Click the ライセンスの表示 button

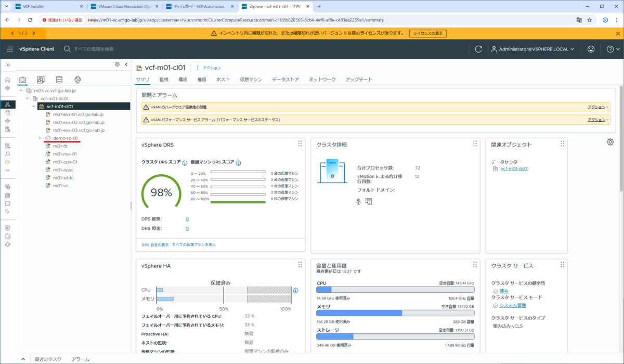428,33
